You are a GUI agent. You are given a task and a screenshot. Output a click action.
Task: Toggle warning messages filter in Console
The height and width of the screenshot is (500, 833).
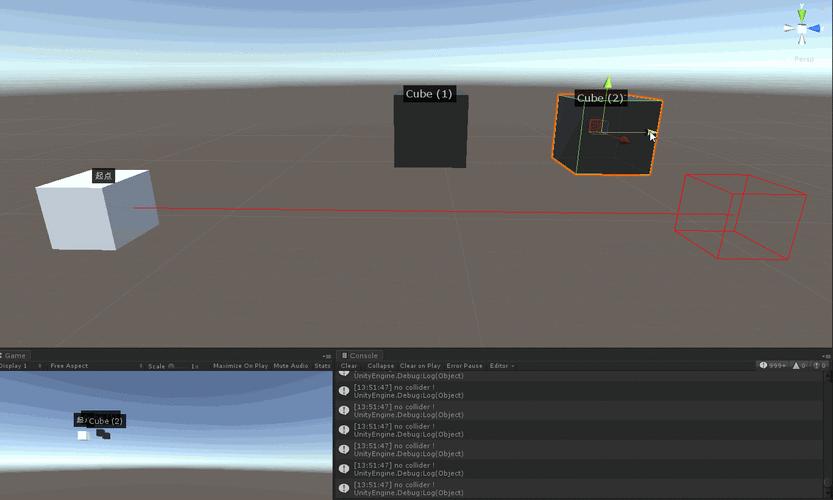pos(800,366)
